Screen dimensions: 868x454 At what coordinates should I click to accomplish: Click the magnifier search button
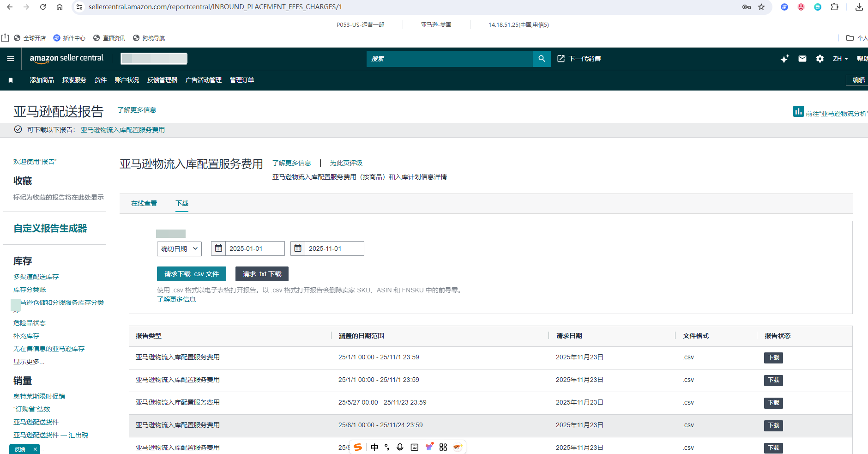pos(542,59)
